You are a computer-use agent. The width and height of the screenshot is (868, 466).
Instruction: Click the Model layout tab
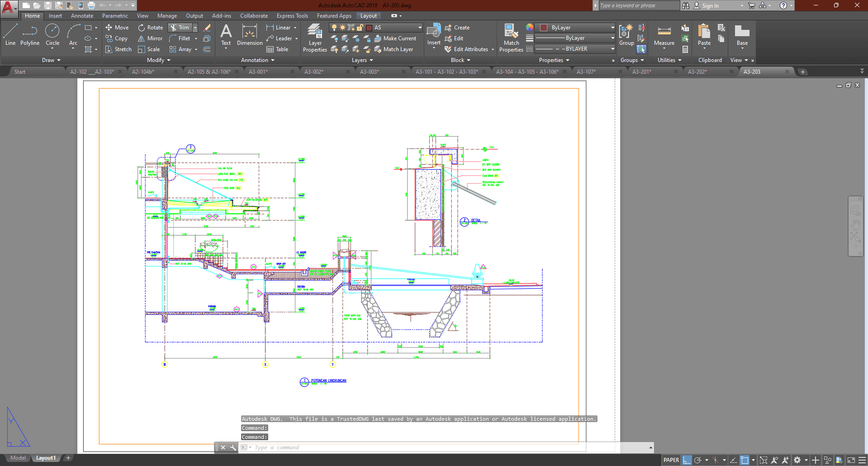[x=18, y=458]
